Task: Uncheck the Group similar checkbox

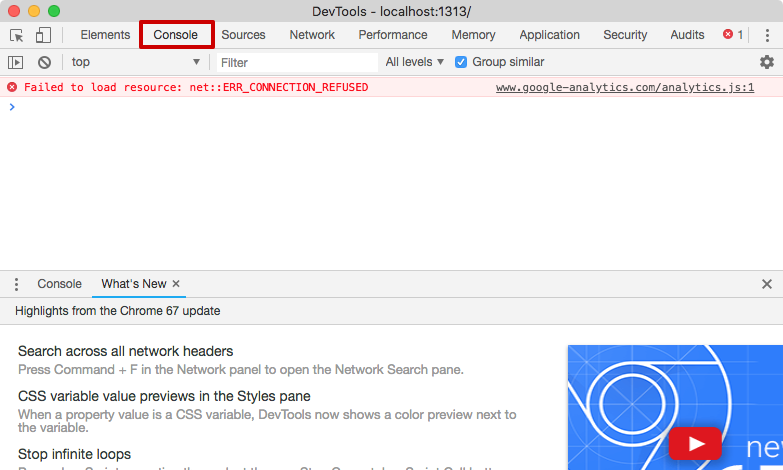Action: [460, 62]
